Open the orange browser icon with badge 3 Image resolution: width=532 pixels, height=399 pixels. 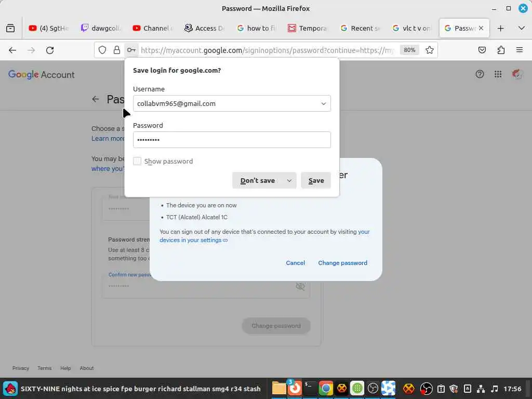click(x=294, y=388)
